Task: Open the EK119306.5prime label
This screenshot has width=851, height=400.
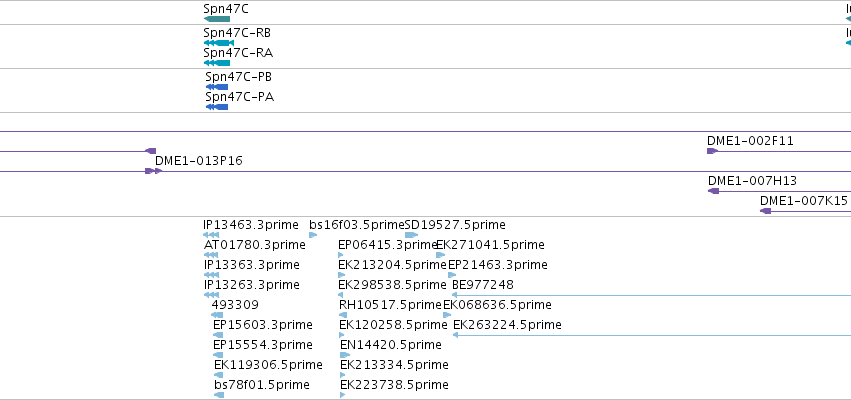Action: [x=268, y=364]
